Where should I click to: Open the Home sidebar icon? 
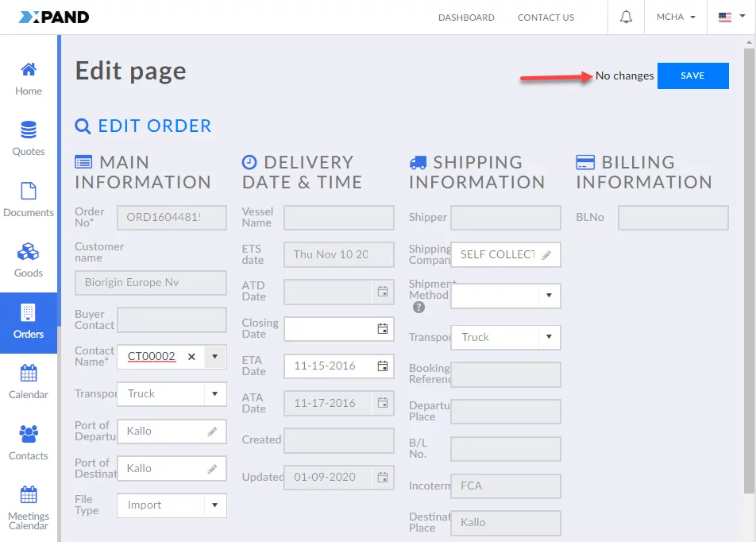[29, 79]
